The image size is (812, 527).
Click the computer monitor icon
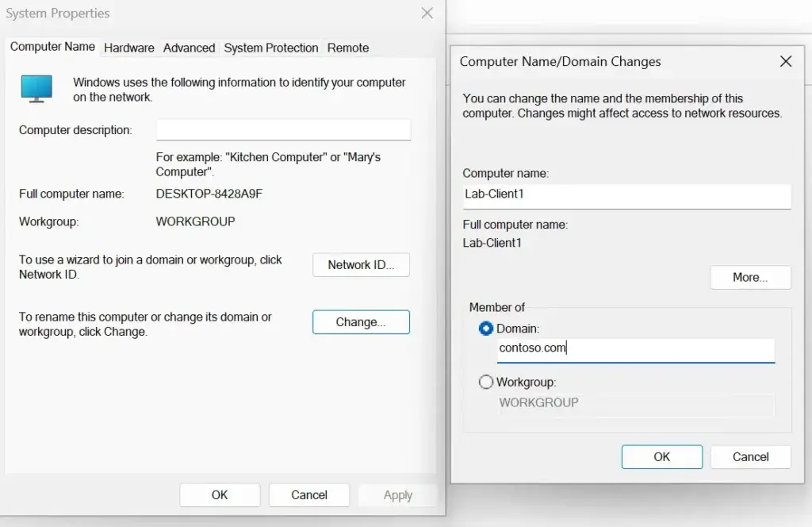click(x=36, y=88)
